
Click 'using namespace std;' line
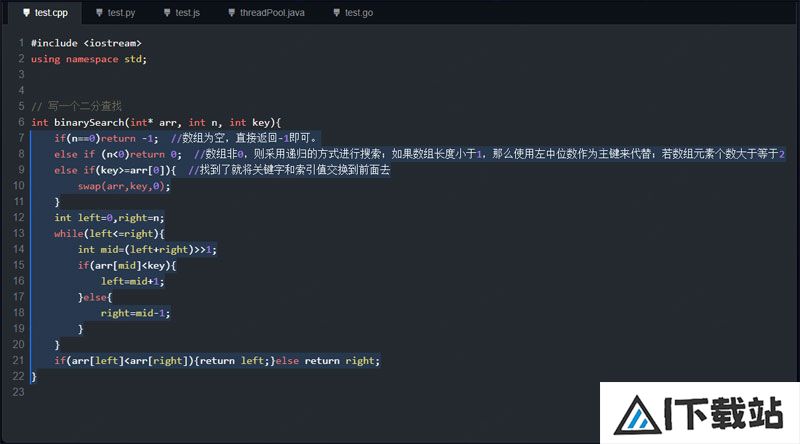click(x=89, y=59)
